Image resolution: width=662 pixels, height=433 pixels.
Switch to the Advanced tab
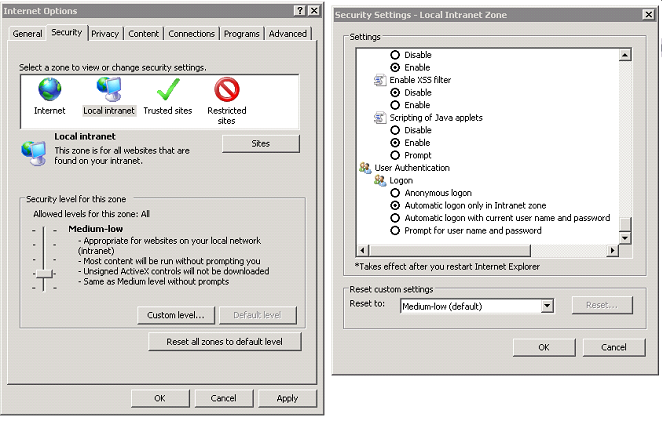(288, 34)
